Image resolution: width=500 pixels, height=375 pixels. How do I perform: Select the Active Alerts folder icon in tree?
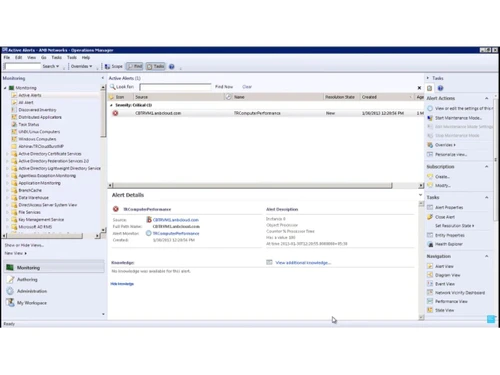pos(14,95)
